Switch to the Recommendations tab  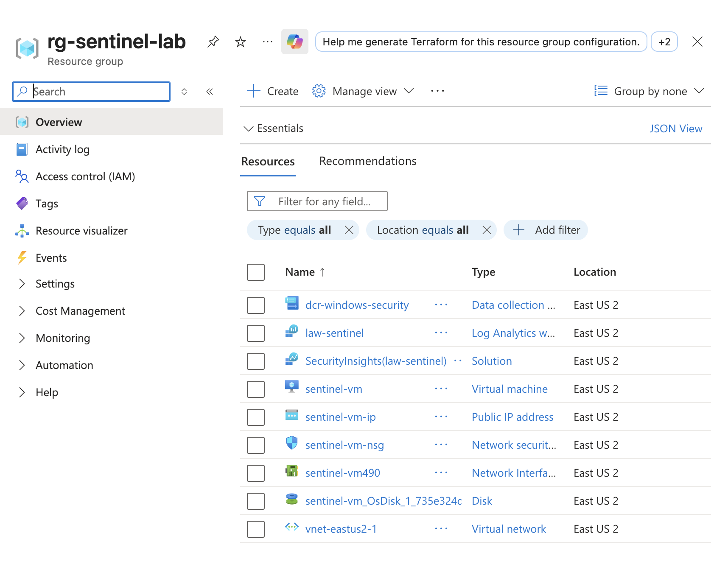pos(368,161)
